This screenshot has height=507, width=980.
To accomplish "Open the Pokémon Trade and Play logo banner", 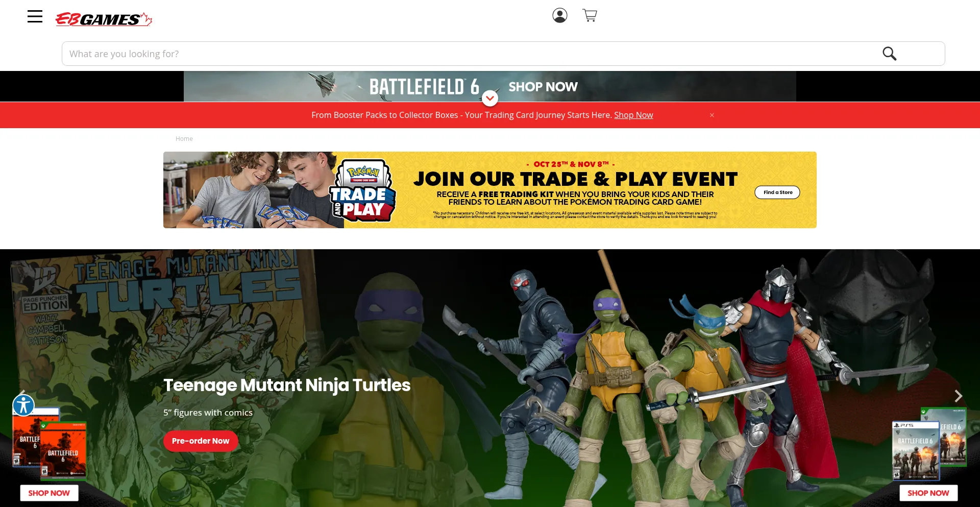I will (x=363, y=191).
